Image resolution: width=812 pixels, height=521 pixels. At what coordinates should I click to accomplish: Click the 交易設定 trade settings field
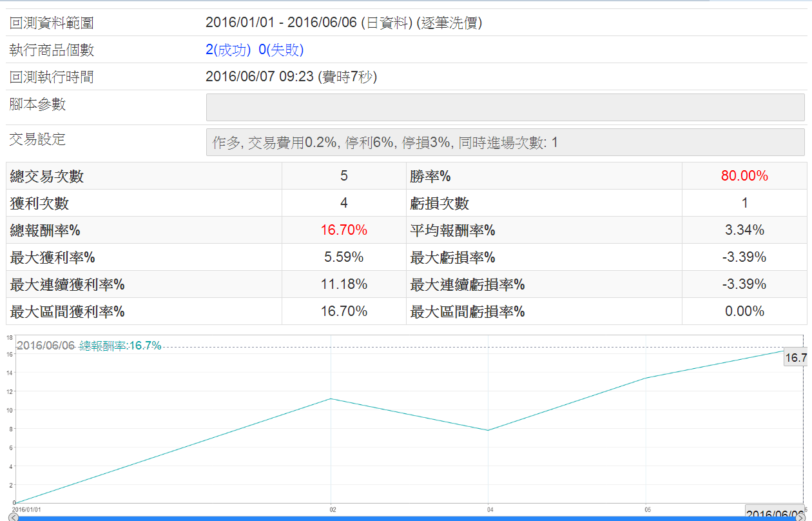[505, 143]
